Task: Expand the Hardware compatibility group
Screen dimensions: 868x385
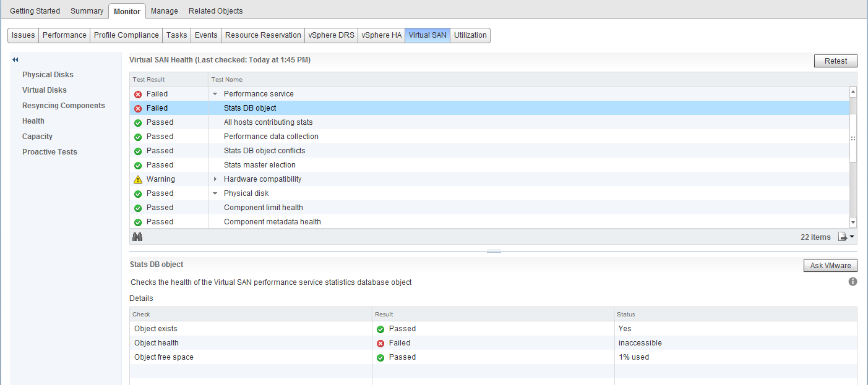Action: click(215, 179)
